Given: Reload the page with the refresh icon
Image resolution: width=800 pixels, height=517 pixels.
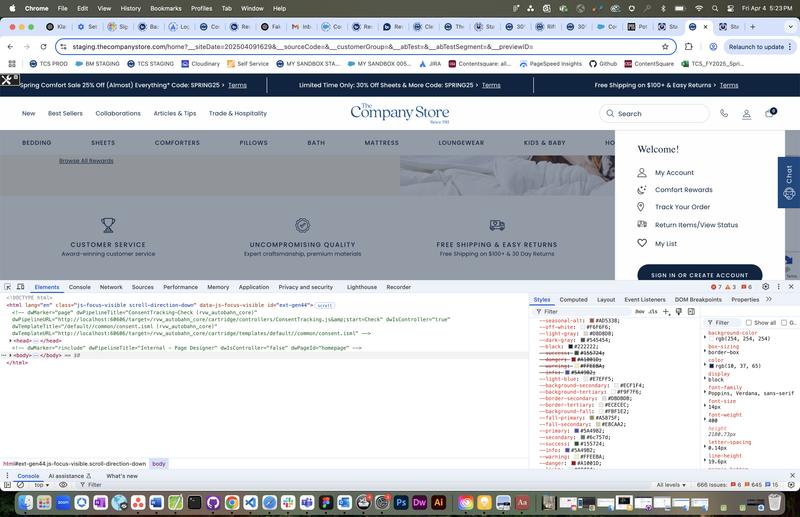Looking at the screenshot, I should [x=43, y=46].
